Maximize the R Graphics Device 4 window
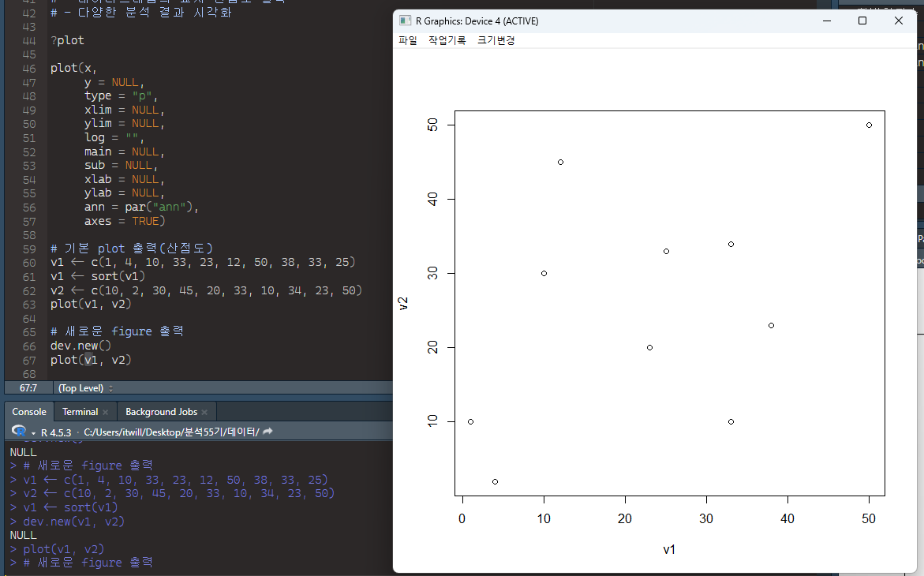 862,21
